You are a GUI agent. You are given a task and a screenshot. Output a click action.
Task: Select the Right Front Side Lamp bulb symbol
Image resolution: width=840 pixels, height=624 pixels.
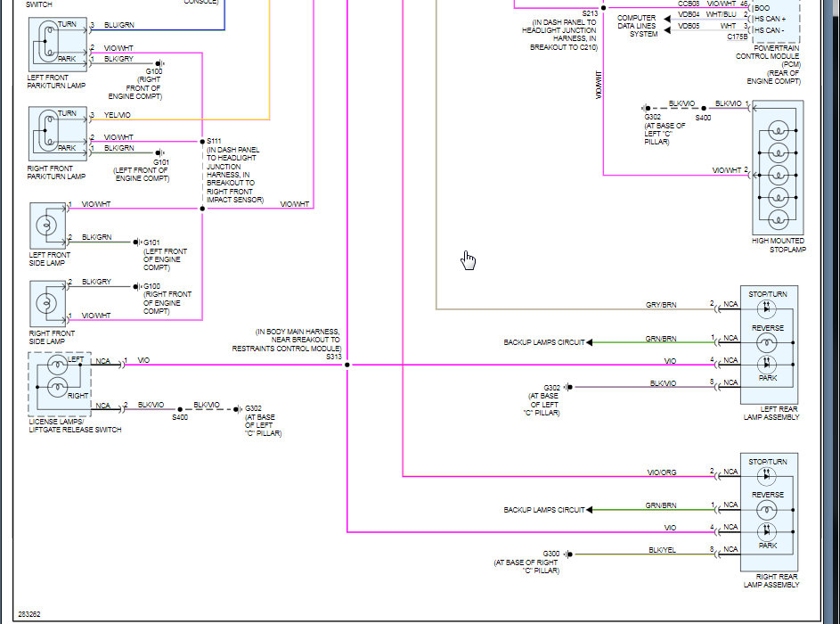click(x=46, y=303)
